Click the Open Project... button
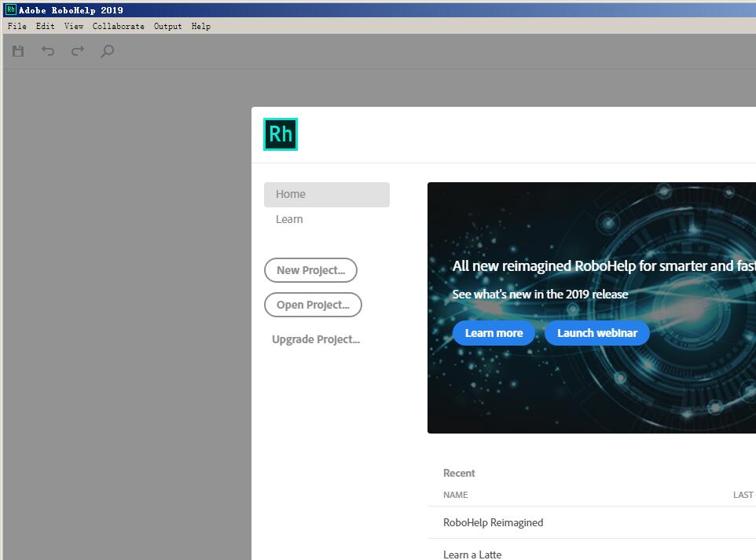Viewport: 756px width, 560px height. (313, 305)
